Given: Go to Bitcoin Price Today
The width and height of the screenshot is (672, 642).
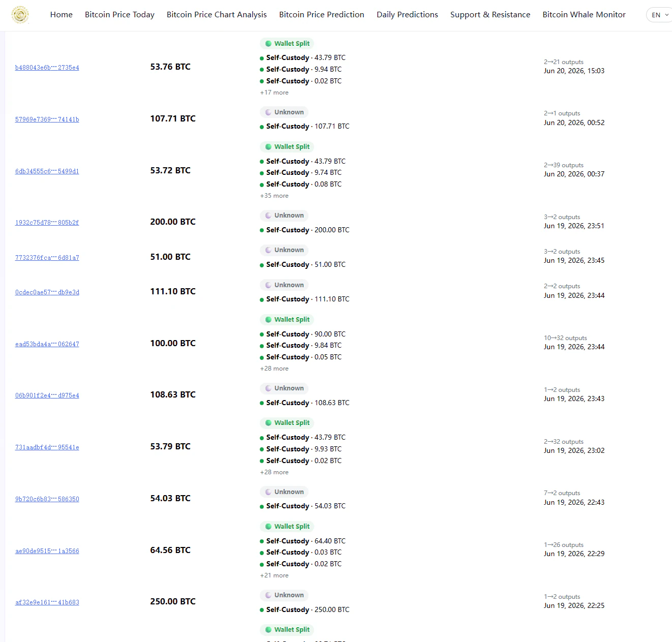Looking at the screenshot, I should [119, 15].
